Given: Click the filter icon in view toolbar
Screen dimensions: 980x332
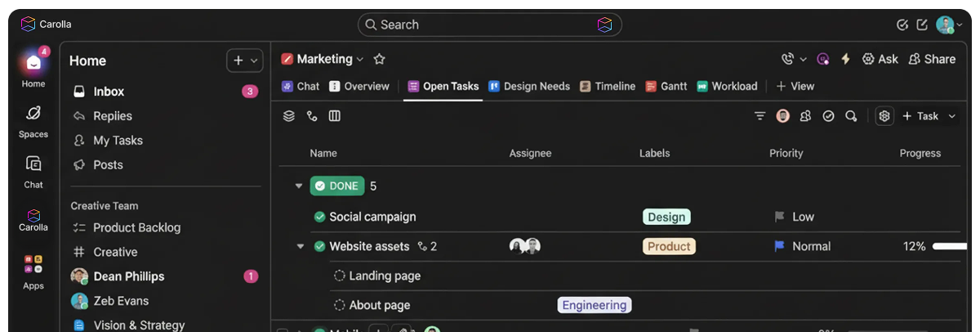Looking at the screenshot, I should pos(759,116).
